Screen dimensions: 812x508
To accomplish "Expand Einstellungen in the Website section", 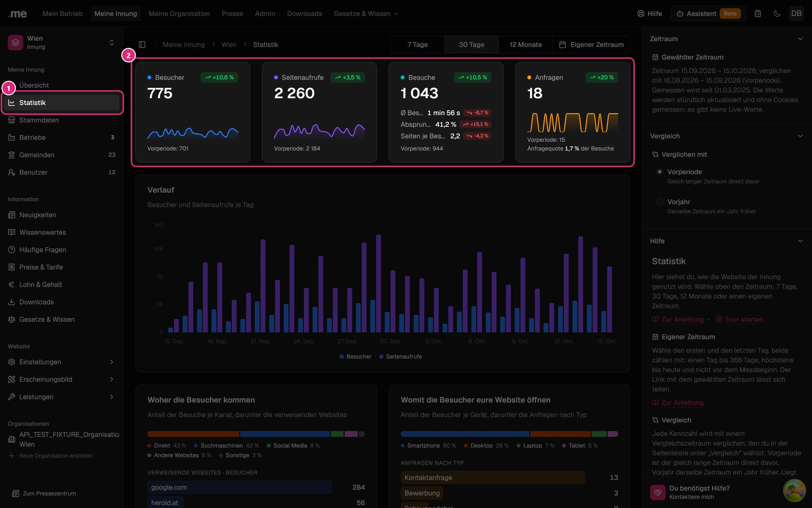I will 62,362.
